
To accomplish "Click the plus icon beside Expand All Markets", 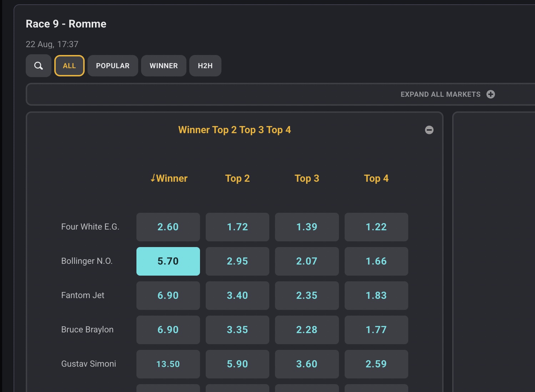I will (491, 94).
